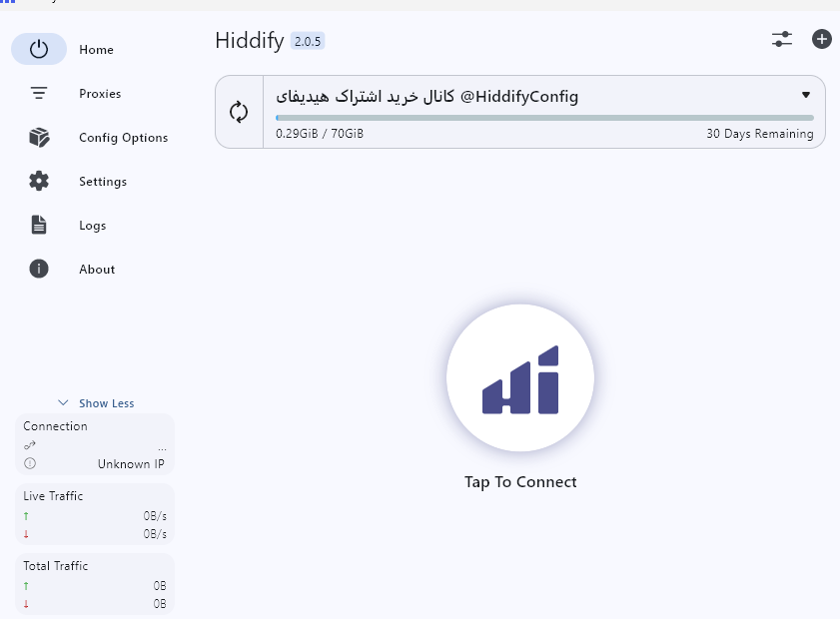Open quick settings with the sliders icon

point(782,39)
